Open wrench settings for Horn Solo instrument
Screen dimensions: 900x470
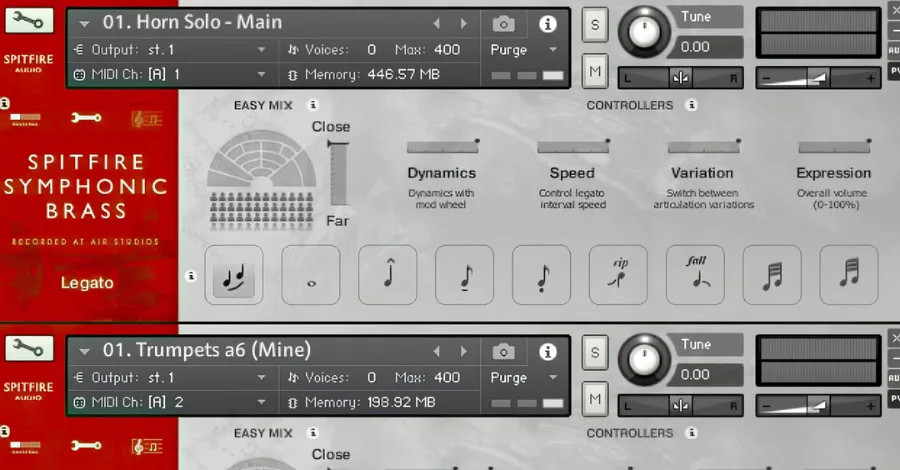coord(29,21)
